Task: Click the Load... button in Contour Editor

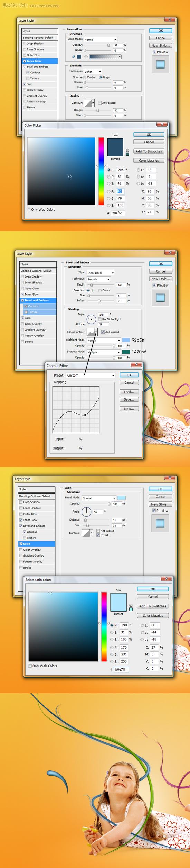Action: point(129,392)
